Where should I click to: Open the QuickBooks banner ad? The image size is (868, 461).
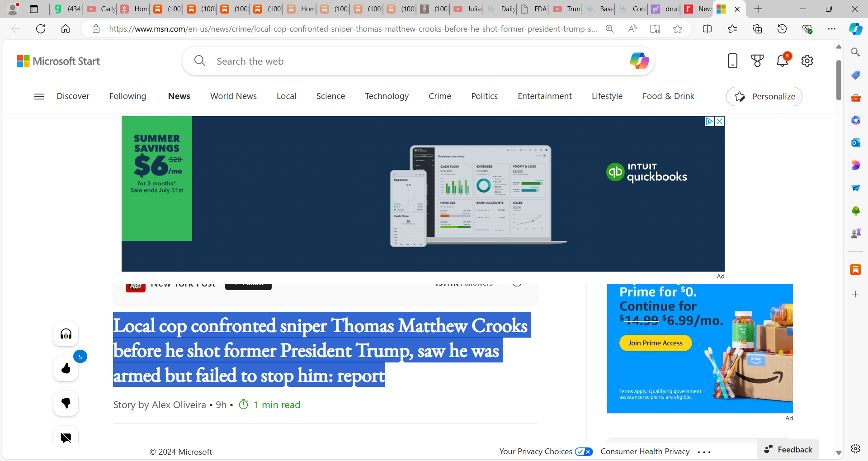[x=423, y=193]
